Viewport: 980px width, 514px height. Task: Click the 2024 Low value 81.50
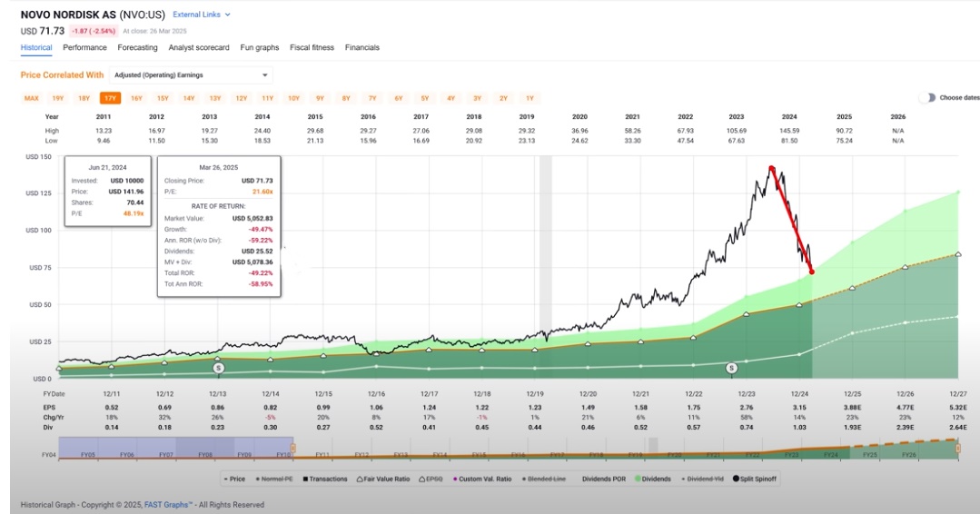point(789,141)
